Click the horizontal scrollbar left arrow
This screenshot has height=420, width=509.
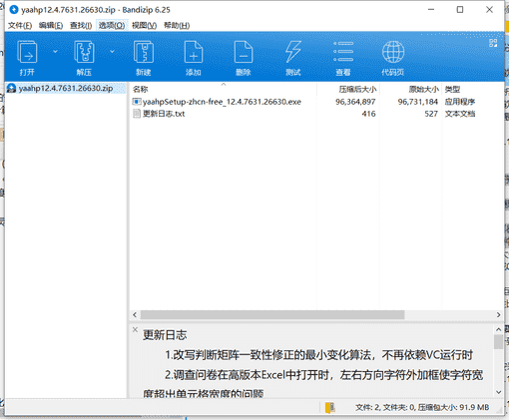pos(135,314)
